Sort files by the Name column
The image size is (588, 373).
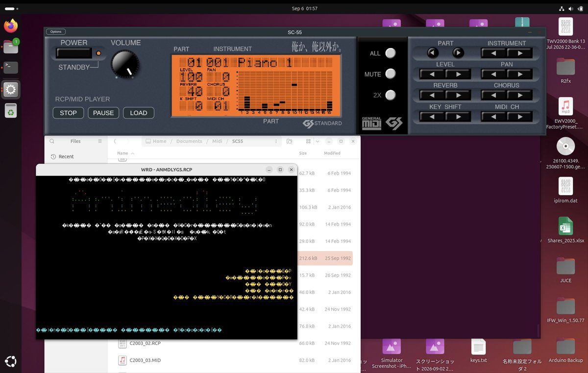coord(125,153)
